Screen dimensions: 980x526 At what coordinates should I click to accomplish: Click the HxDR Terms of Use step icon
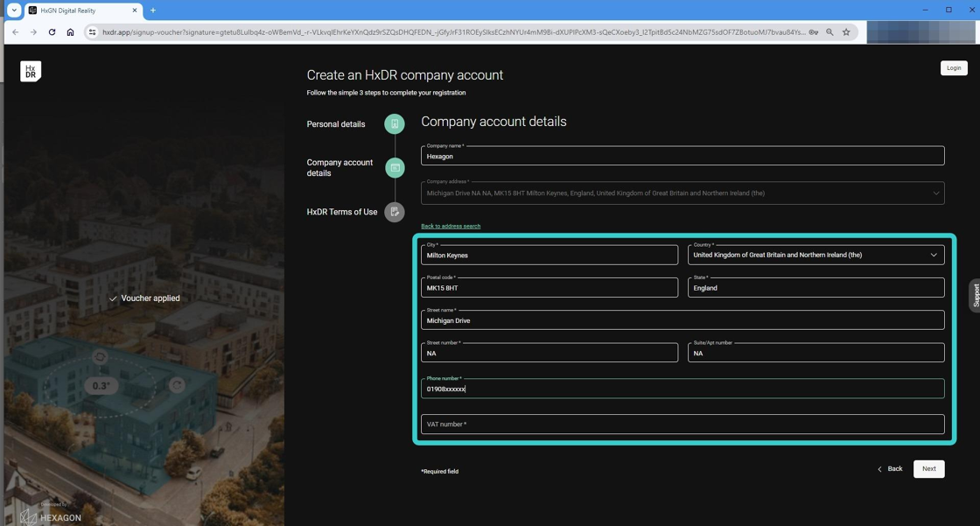(395, 212)
